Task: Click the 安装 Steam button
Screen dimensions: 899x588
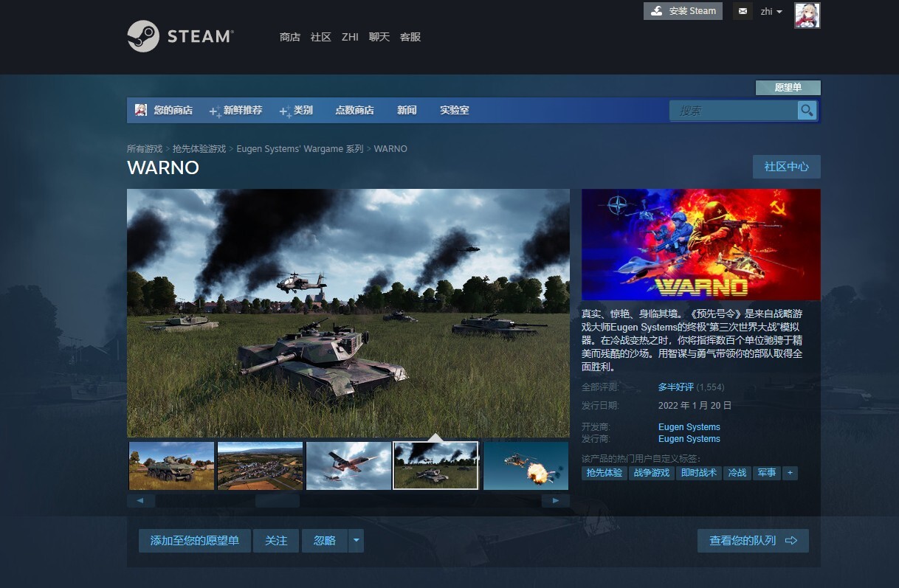Action: [x=683, y=11]
